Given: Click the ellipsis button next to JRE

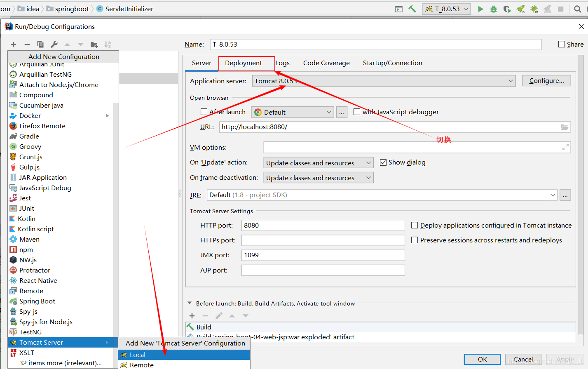Looking at the screenshot, I should pos(565,195).
